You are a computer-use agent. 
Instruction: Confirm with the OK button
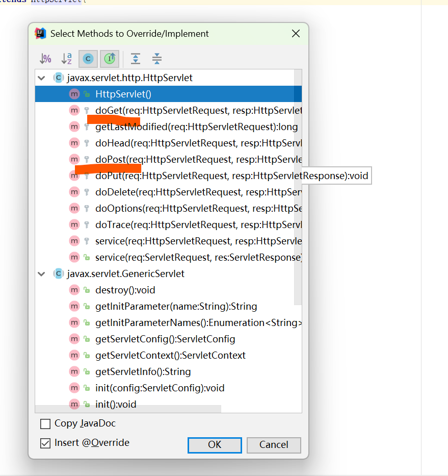[215, 445]
